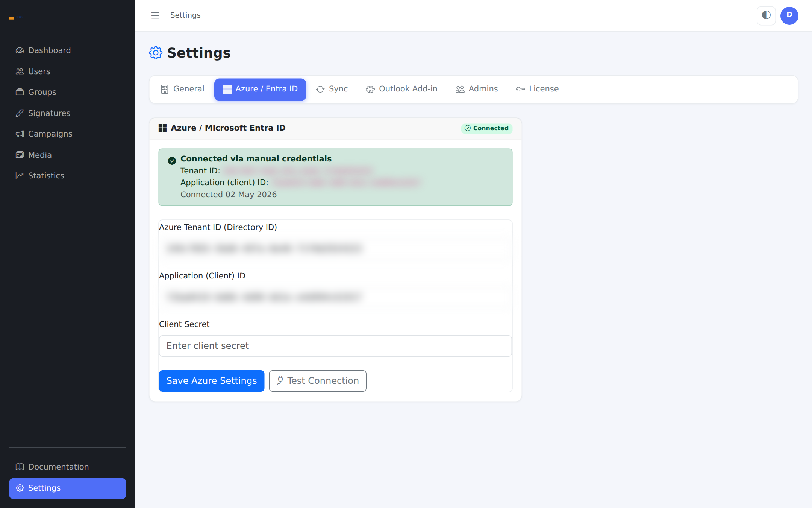The width and height of the screenshot is (812, 508).
Task: Click the Test Connection button
Action: [318, 381]
